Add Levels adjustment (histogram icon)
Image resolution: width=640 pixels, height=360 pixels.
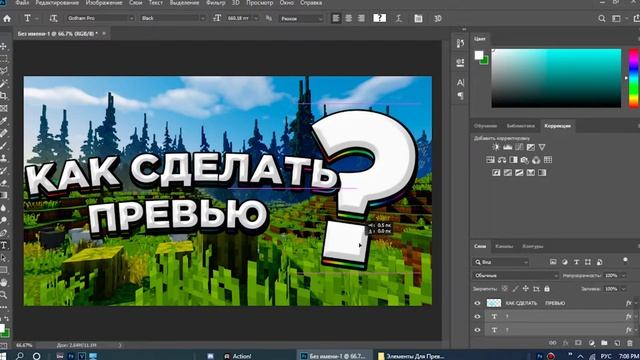click(507, 147)
